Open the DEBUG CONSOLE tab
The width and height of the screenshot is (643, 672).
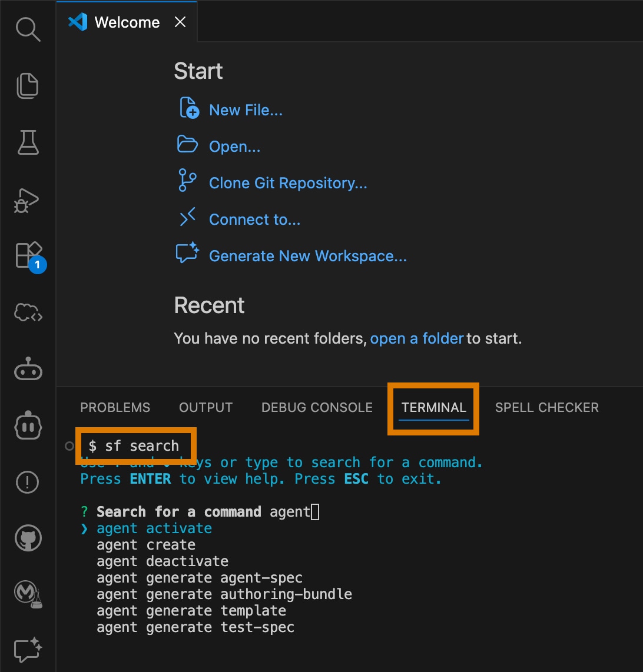(x=316, y=407)
